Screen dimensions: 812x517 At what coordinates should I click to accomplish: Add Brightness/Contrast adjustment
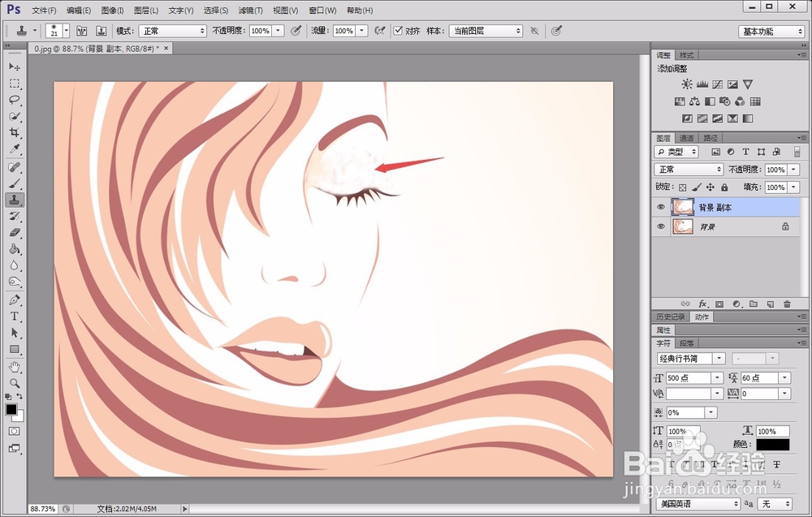pos(687,84)
